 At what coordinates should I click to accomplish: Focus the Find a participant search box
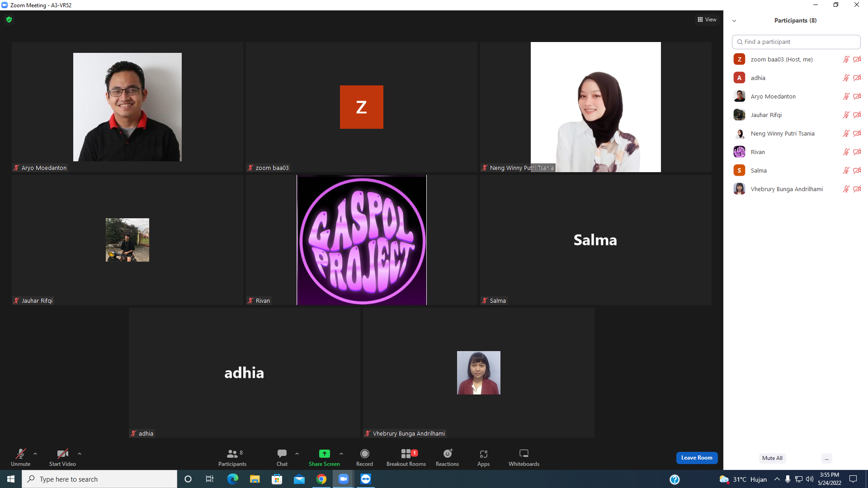click(796, 42)
